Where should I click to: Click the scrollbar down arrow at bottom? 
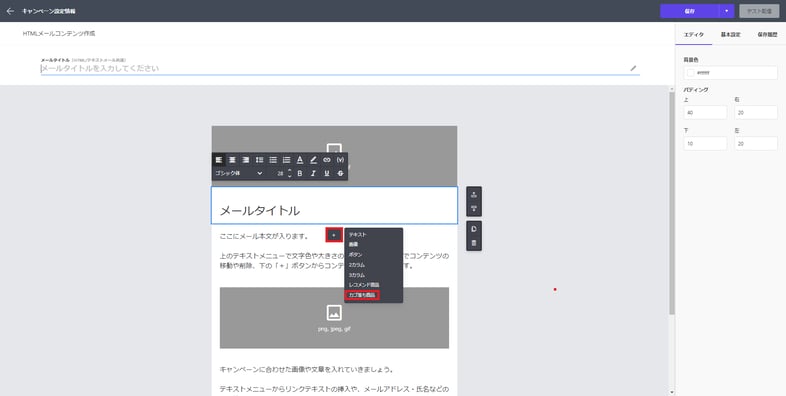(672, 392)
